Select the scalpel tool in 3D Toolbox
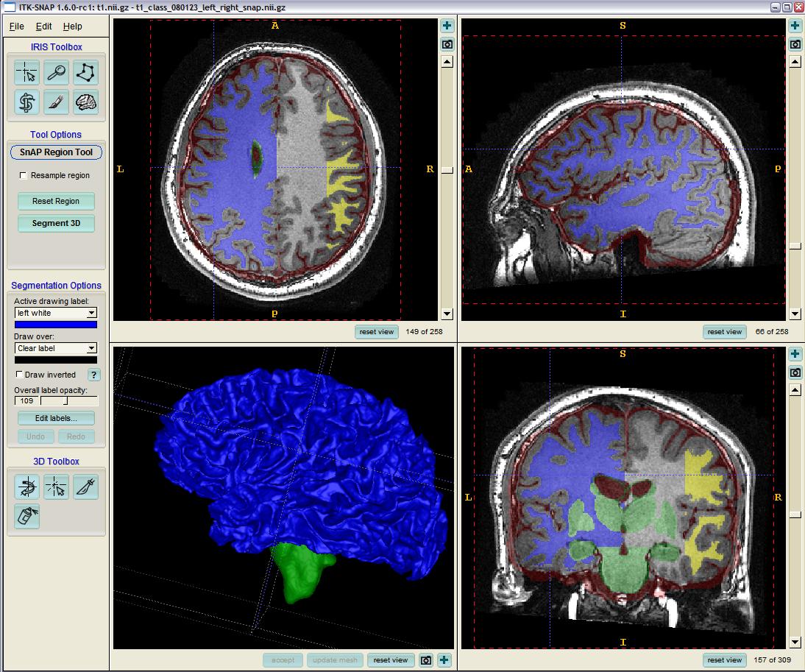Screen dimensions: 805x672 (x=86, y=487)
